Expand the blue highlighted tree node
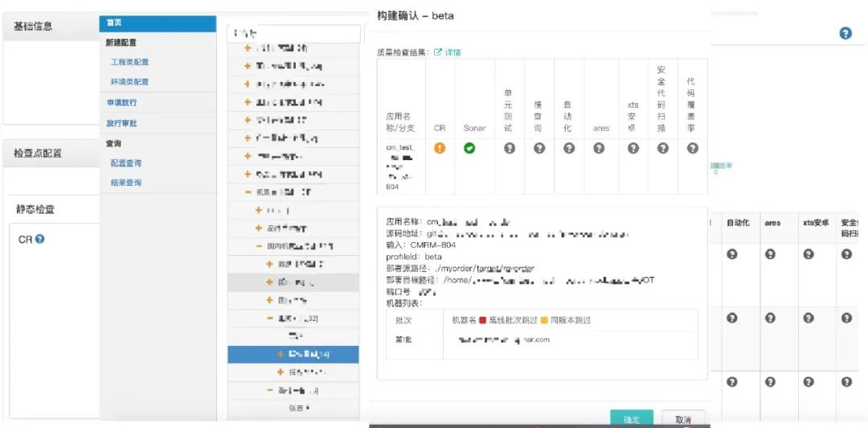The image size is (868, 428). 280,354
